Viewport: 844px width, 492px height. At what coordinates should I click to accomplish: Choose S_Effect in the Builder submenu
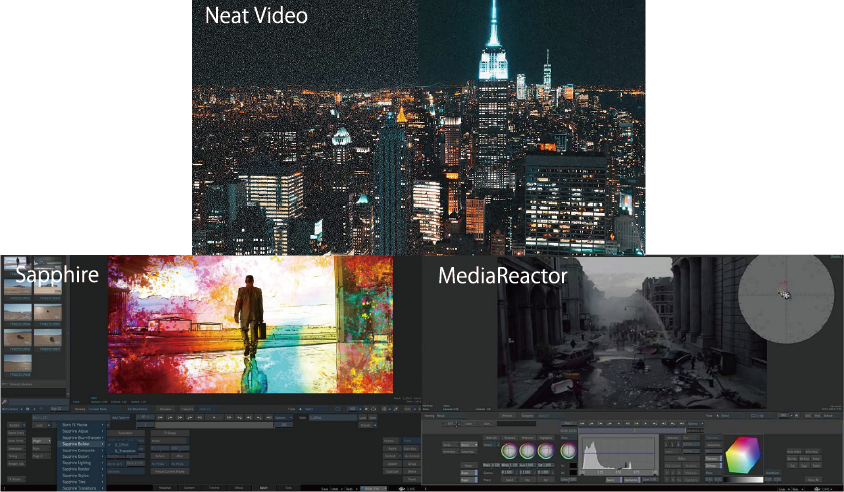122,445
